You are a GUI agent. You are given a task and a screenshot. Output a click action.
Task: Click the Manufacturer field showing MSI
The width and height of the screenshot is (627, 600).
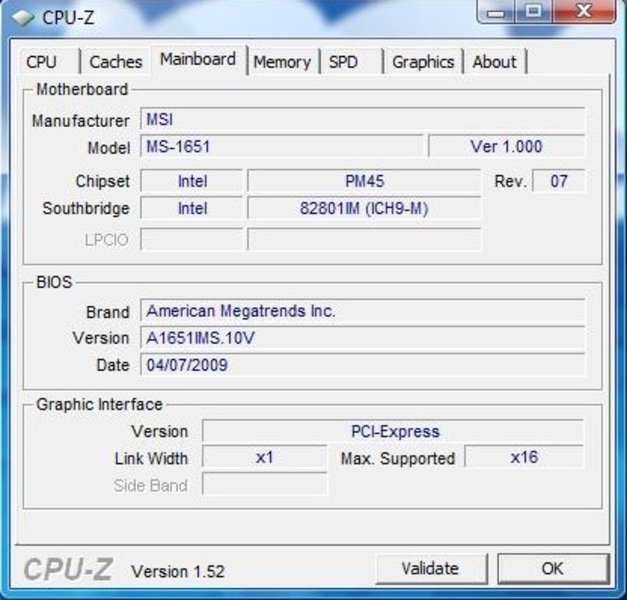[362, 119]
